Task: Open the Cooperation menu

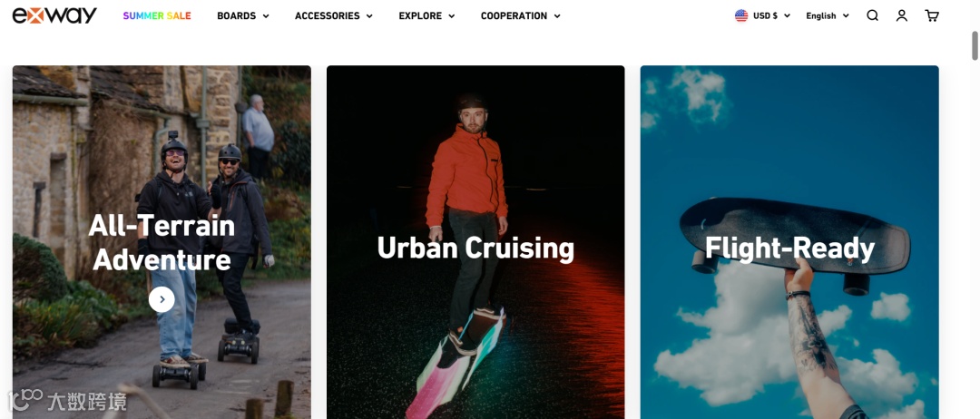Action: click(521, 15)
